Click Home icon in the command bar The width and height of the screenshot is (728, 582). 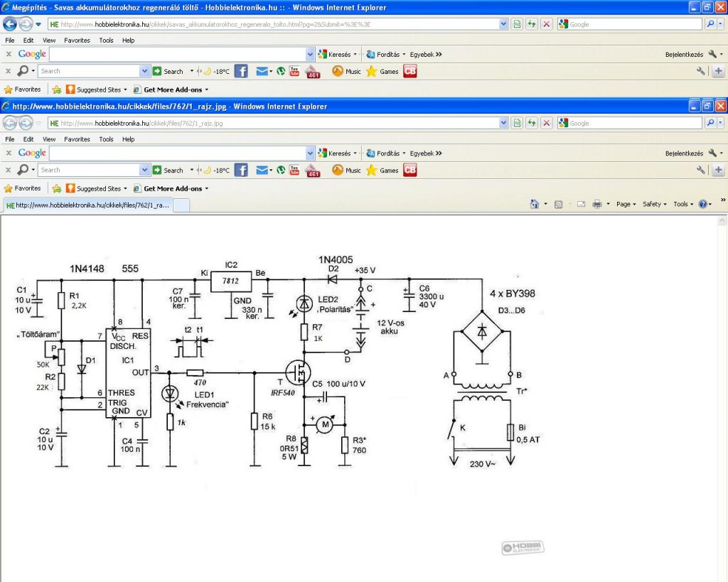tap(535, 204)
